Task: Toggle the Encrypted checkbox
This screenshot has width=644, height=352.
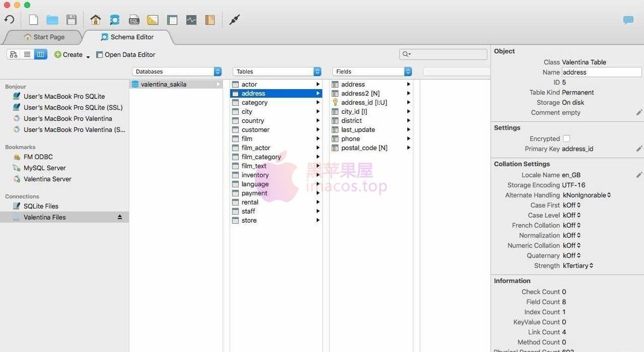Action: 566,138
